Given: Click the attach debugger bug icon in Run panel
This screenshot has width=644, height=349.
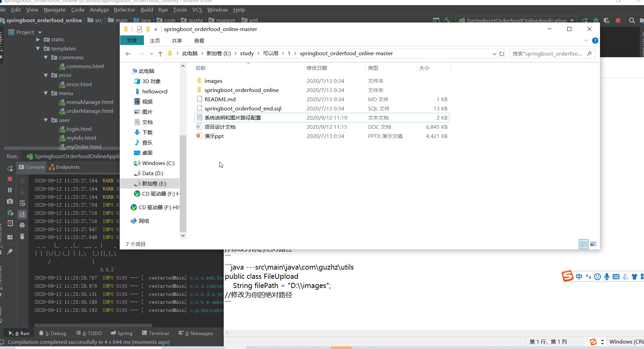Looking at the screenshot, I should pyautogui.click(x=10, y=213).
